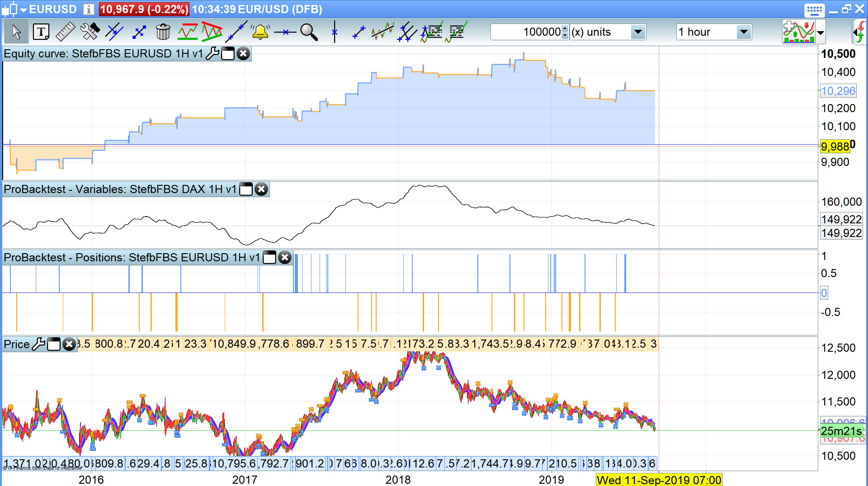This screenshot has width=868, height=486.
Task: Select the ruler measurement tool
Action: pos(66,32)
